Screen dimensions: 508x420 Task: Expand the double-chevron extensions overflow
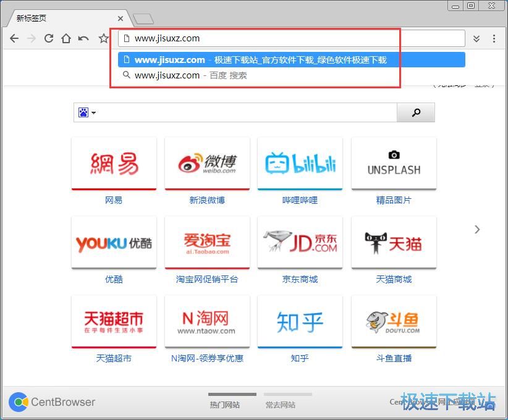click(476, 39)
